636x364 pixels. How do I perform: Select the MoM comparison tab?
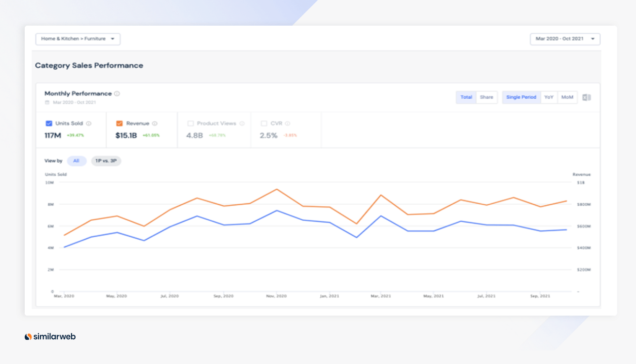567,97
